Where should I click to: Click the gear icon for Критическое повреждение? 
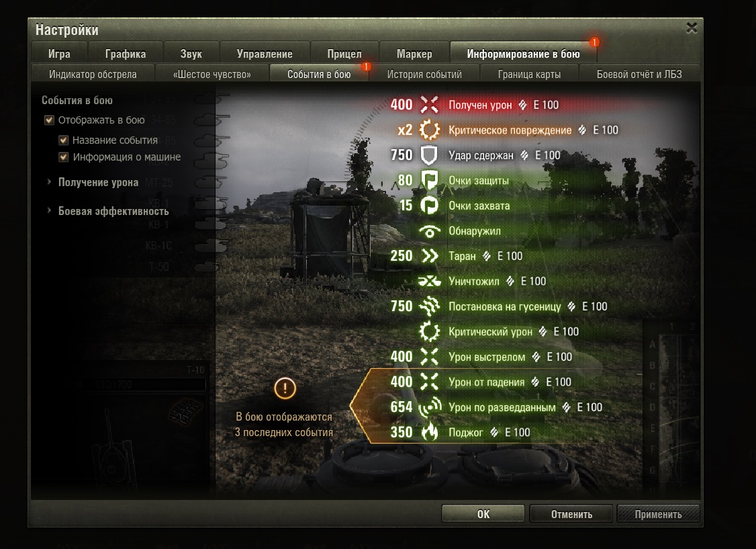(429, 130)
